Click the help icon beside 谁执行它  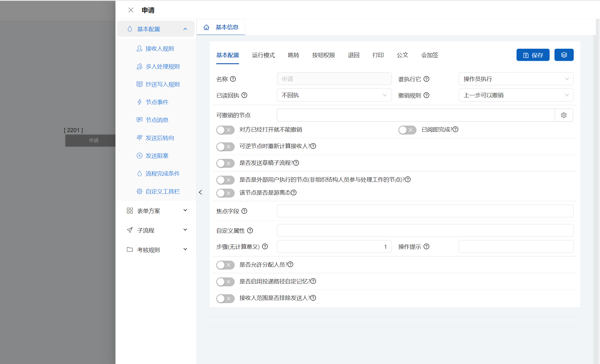click(426, 79)
